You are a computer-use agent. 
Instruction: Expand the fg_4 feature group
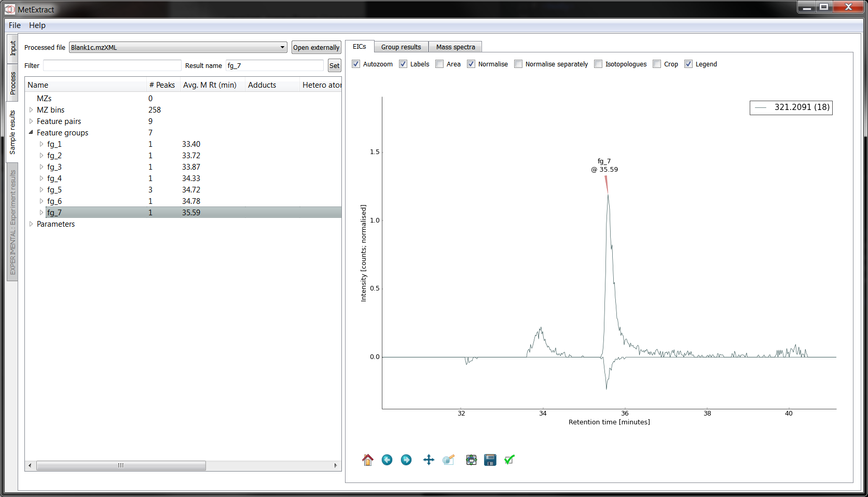click(x=42, y=178)
